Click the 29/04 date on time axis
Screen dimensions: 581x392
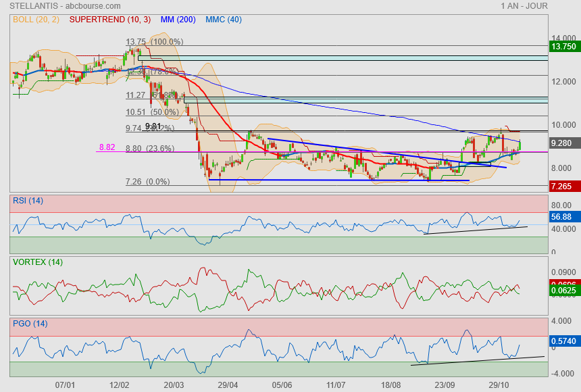(x=228, y=385)
